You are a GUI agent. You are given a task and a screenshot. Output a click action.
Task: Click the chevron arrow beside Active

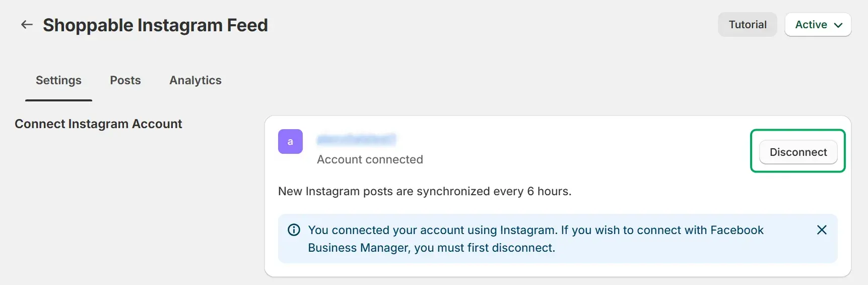point(838,25)
